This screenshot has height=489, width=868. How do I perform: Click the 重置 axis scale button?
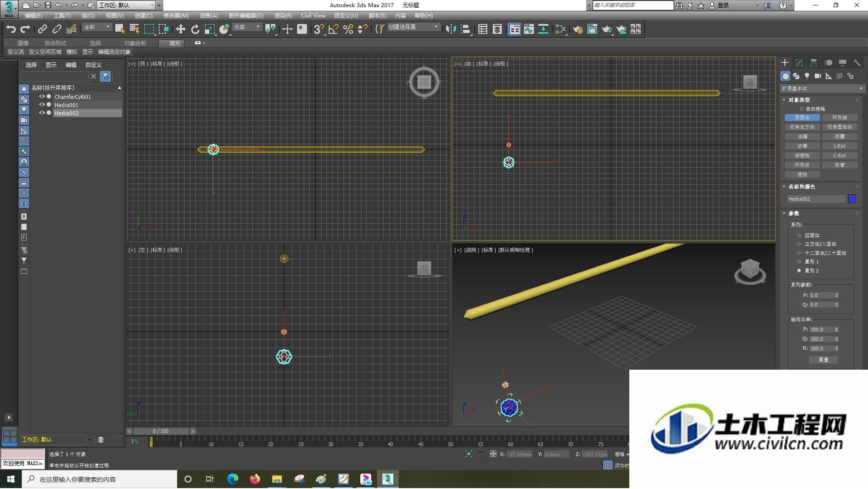click(x=823, y=360)
